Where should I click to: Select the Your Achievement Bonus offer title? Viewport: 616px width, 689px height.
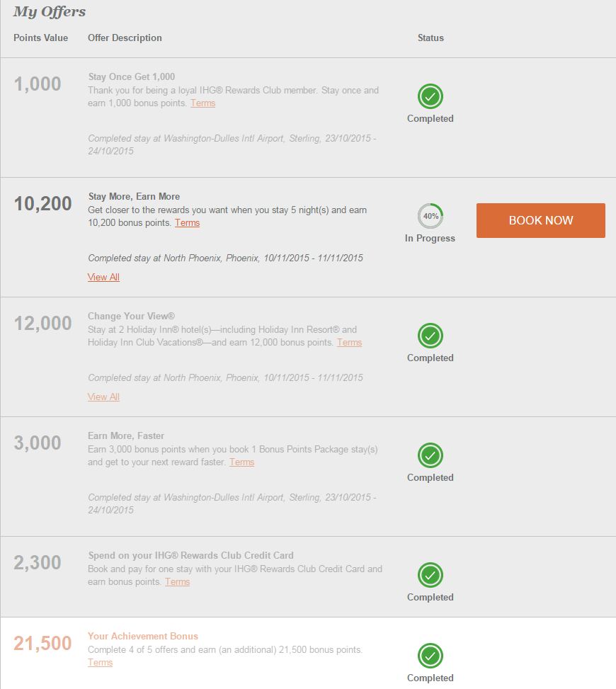tap(143, 636)
